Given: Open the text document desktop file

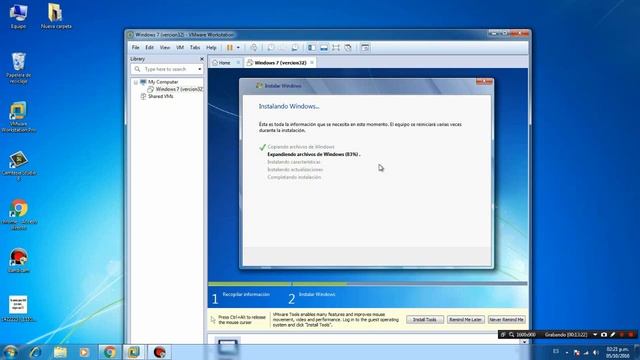Looking at the screenshot, I should click(18, 309).
